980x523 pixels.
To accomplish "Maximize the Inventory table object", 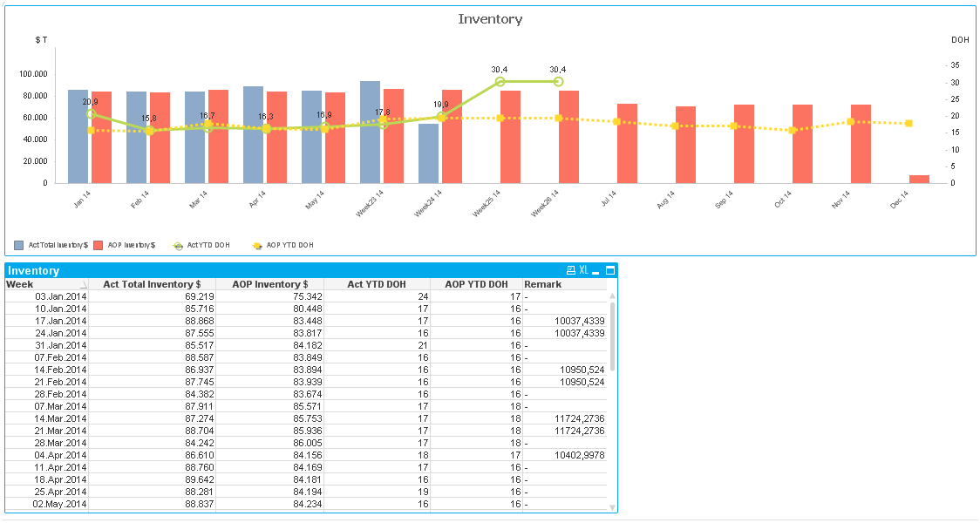I will pos(610,270).
